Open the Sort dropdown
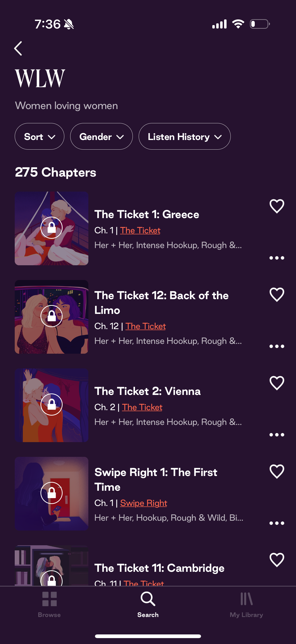296x644 pixels. 40,137
